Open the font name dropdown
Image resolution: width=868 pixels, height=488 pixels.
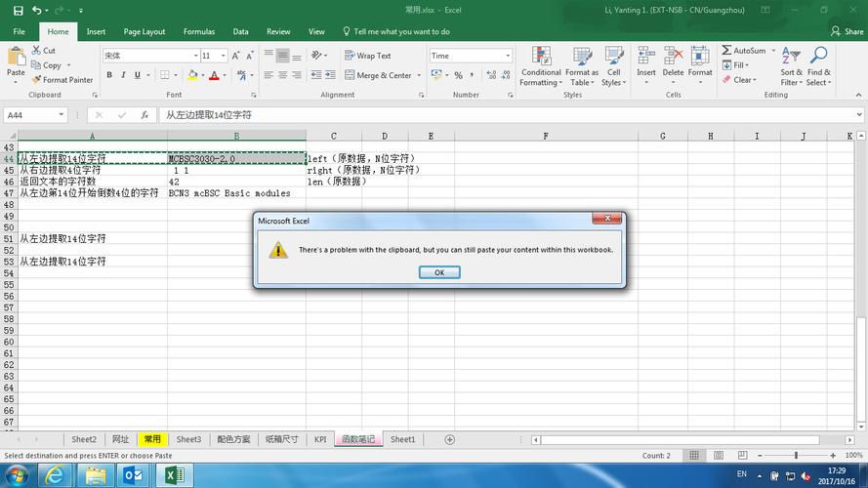pos(195,56)
